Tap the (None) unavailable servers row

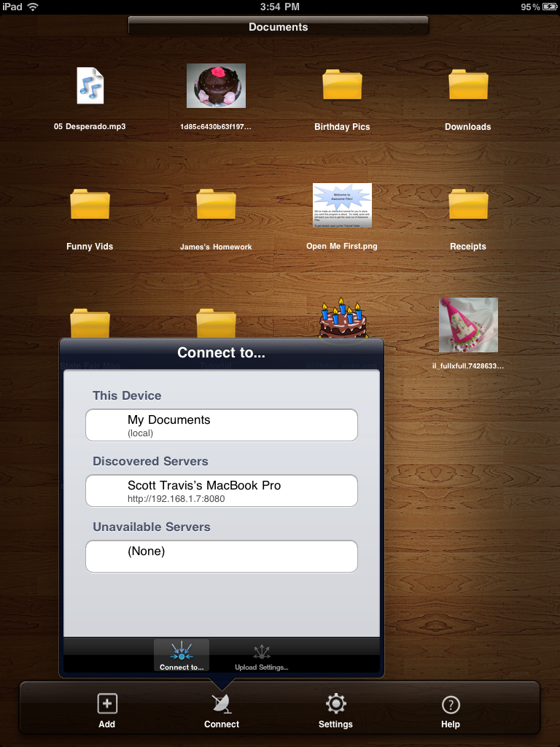pos(222,557)
